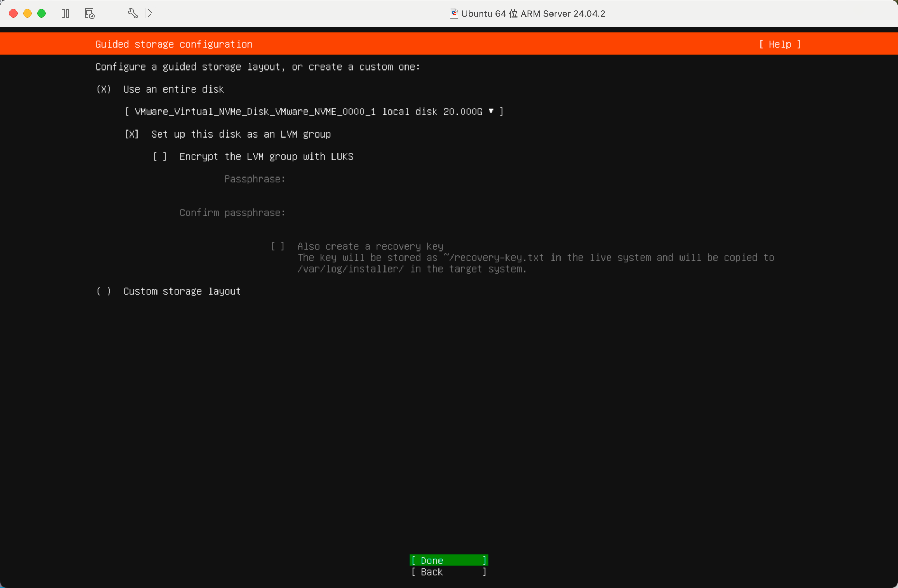Select the 'Use an entire disk' radio option
898x588 pixels.
(104, 89)
